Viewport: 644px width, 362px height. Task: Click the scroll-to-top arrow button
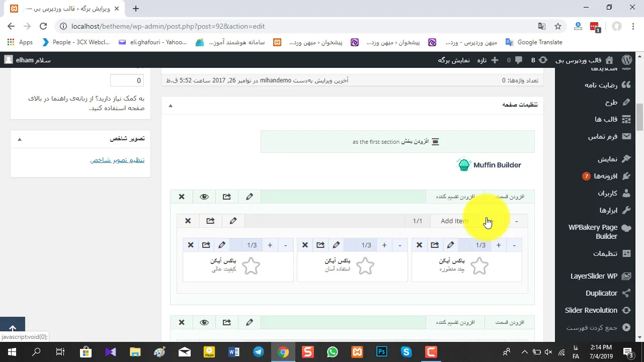click(x=13, y=328)
